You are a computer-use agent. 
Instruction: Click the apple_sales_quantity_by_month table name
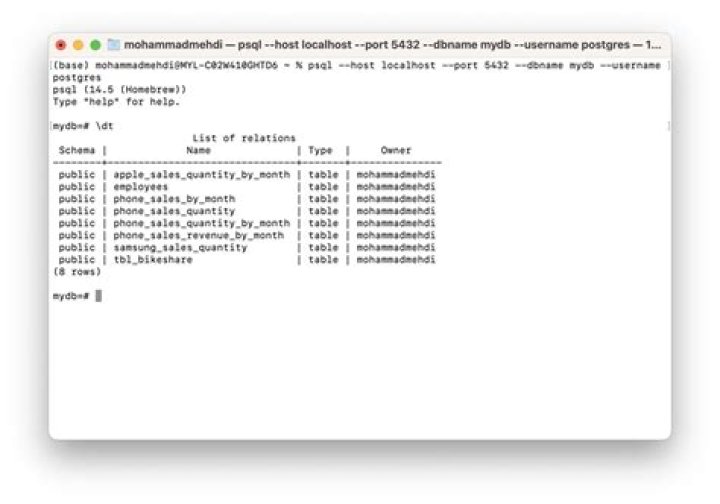tap(201, 174)
